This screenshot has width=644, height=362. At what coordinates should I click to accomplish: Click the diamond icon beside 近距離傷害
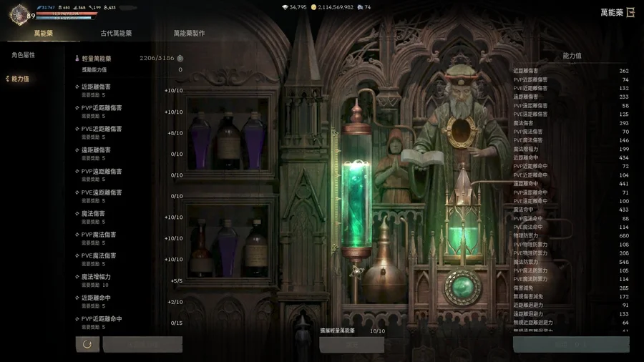coord(77,87)
